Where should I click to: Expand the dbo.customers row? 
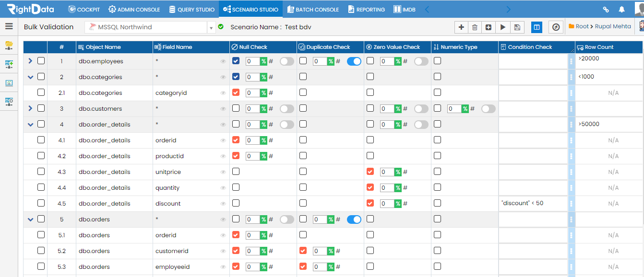click(x=30, y=108)
